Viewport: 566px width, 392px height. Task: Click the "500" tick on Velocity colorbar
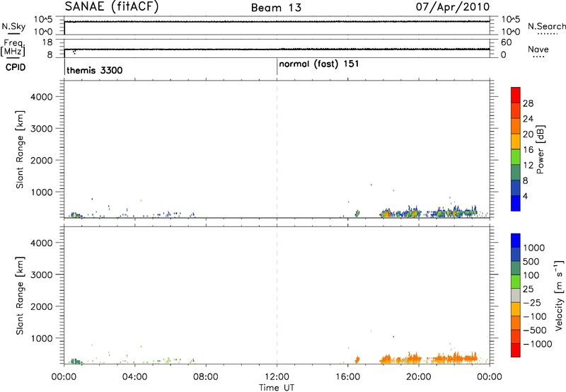tap(531, 261)
